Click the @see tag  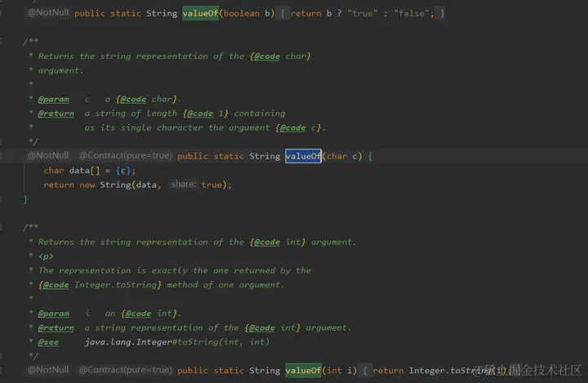(x=48, y=342)
